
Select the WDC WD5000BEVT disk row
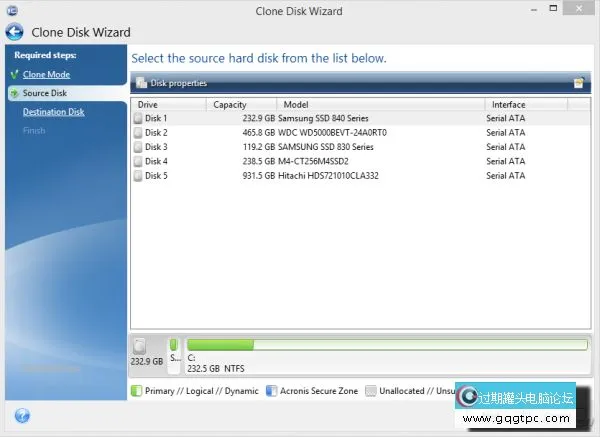(x=340, y=132)
